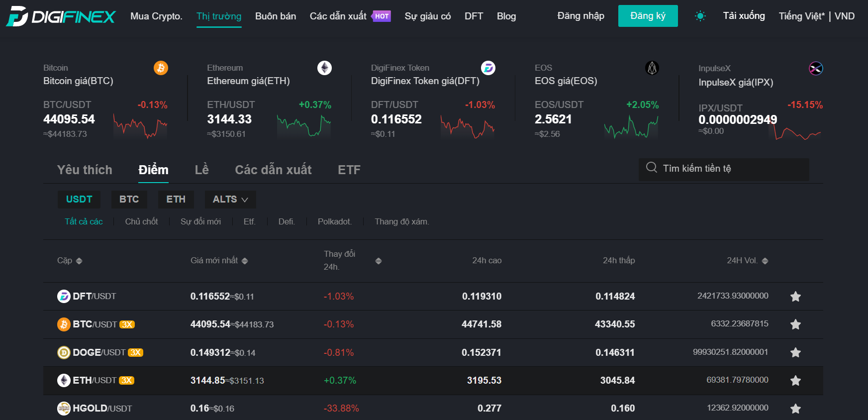Click the Ethereum coin icon in the price card
This screenshot has width=868, height=420.
325,68
